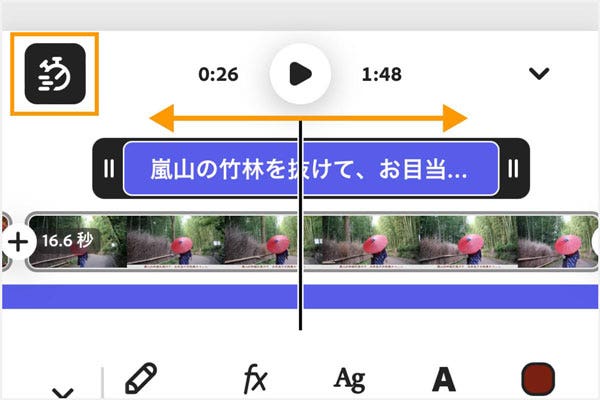
Task: Select the 嵐山の竹林 caption clip
Action: point(311,168)
